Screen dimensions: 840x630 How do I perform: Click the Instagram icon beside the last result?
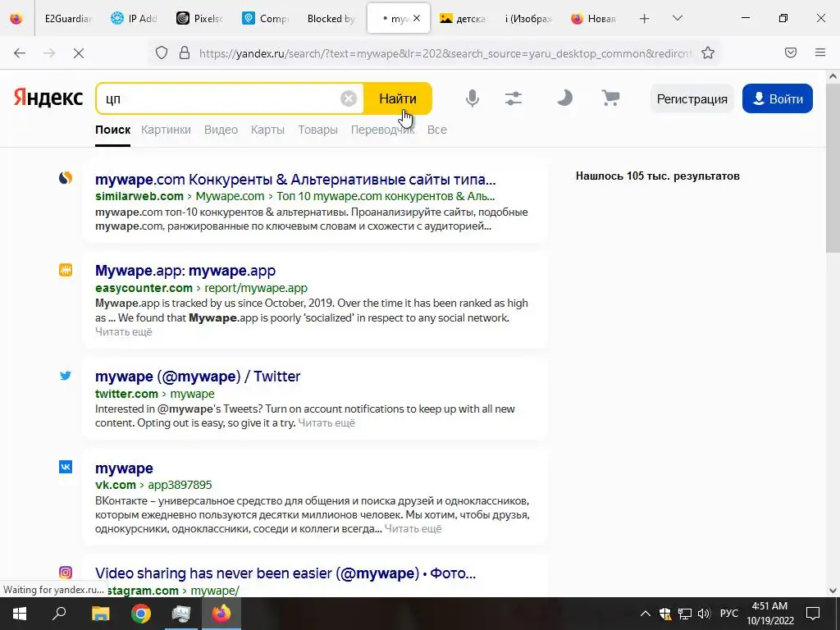tap(66, 573)
